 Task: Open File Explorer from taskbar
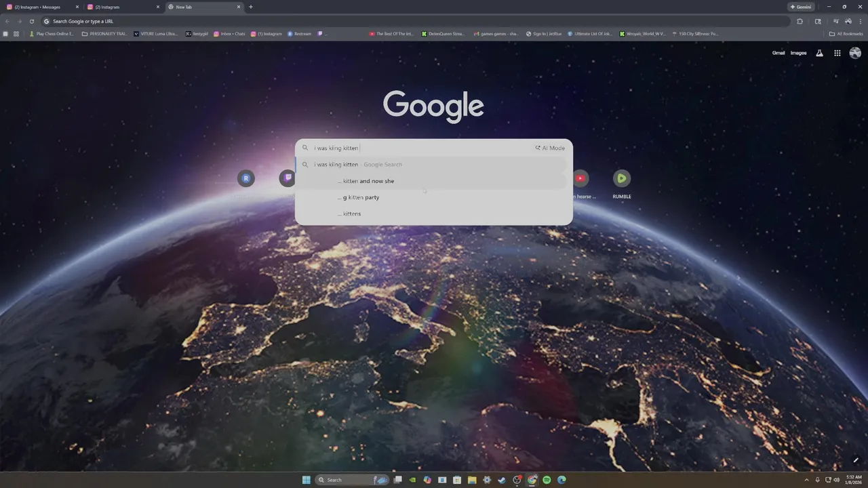(472, 480)
